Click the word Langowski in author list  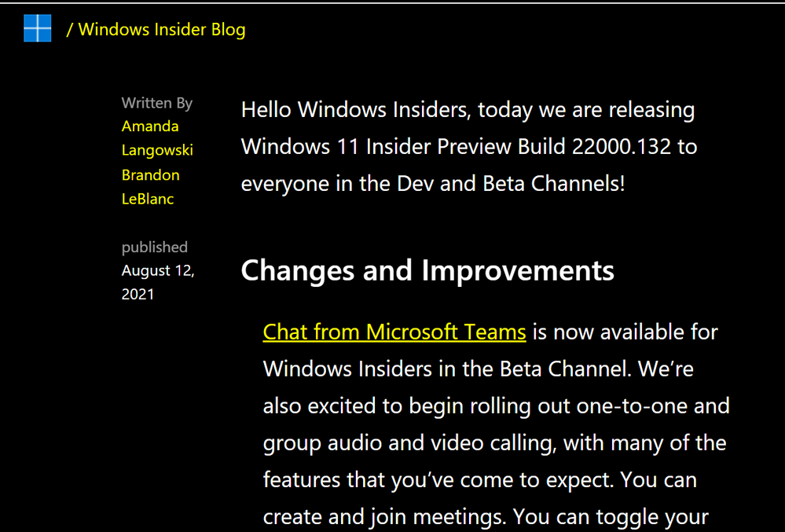coord(157,150)
